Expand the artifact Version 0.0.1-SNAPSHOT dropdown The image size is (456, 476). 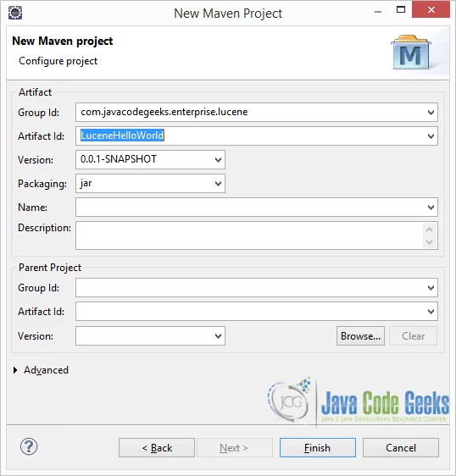(x=218, y=160)
